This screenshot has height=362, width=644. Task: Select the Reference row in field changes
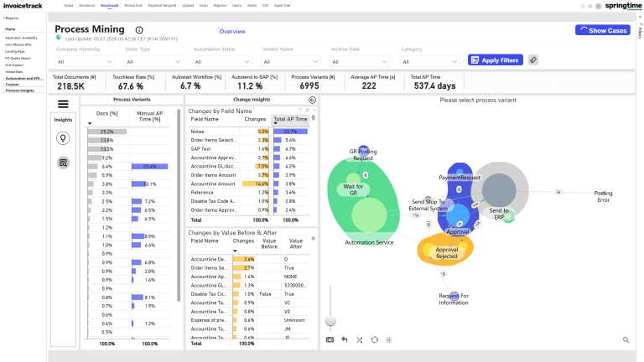(249, 193)
